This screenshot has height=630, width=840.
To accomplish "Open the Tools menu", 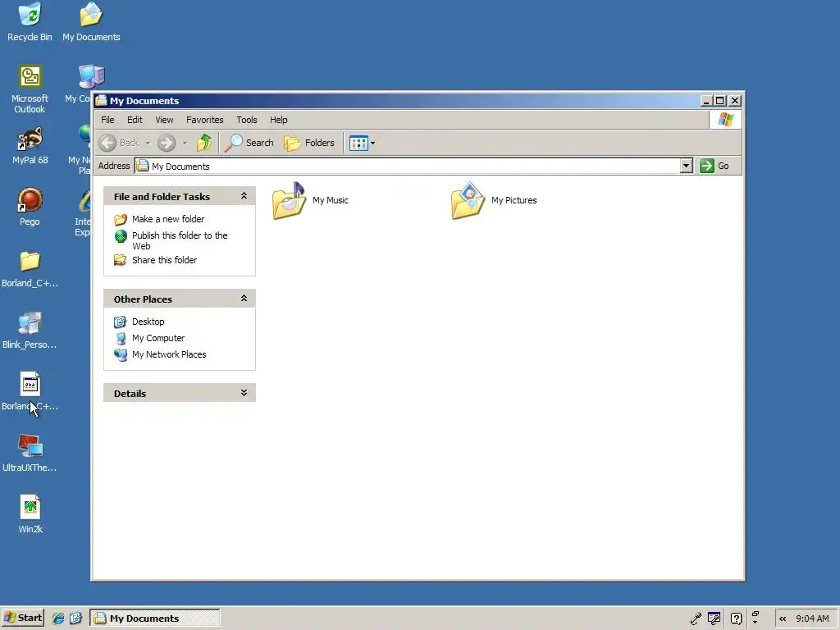I will click(247, 120).
